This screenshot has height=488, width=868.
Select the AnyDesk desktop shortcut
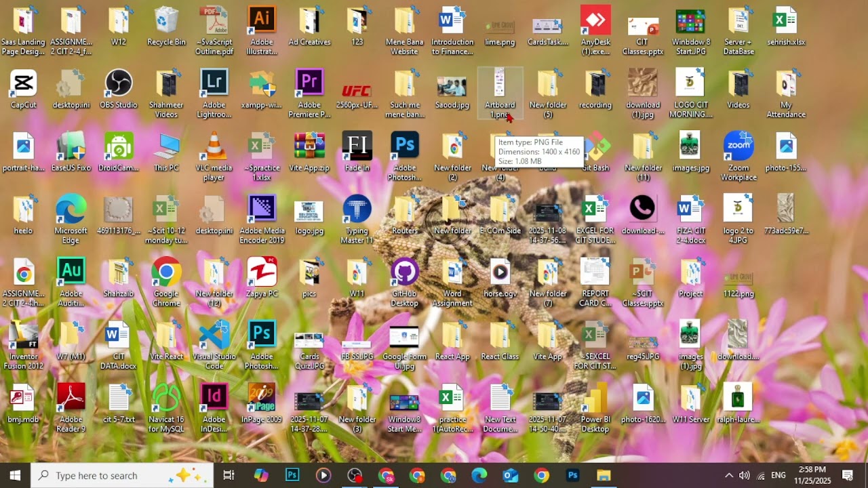(595, 31)
